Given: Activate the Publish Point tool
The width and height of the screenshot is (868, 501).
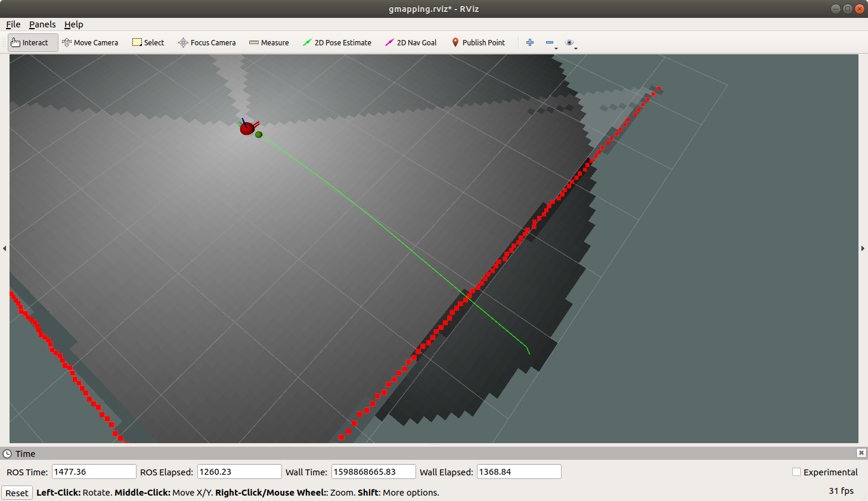Looking at the screenshot, I should click(478, 43).
